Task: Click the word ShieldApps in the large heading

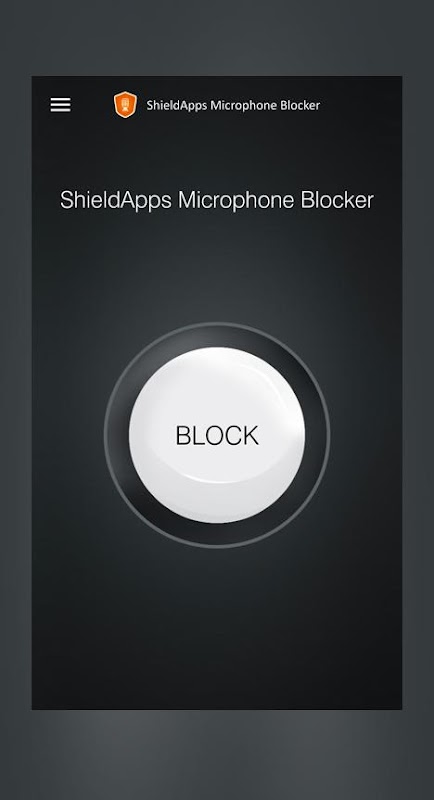Action: [116, 201]
